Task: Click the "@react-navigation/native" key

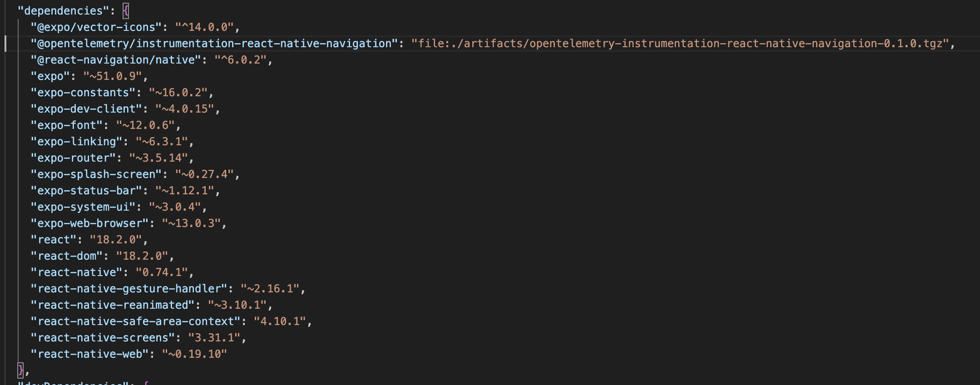Action: pos(116,60)
